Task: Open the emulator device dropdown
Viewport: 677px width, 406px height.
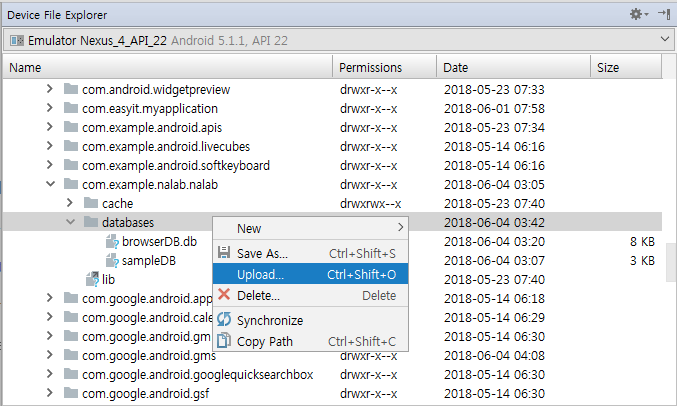Action: click(x=665, y=39)
